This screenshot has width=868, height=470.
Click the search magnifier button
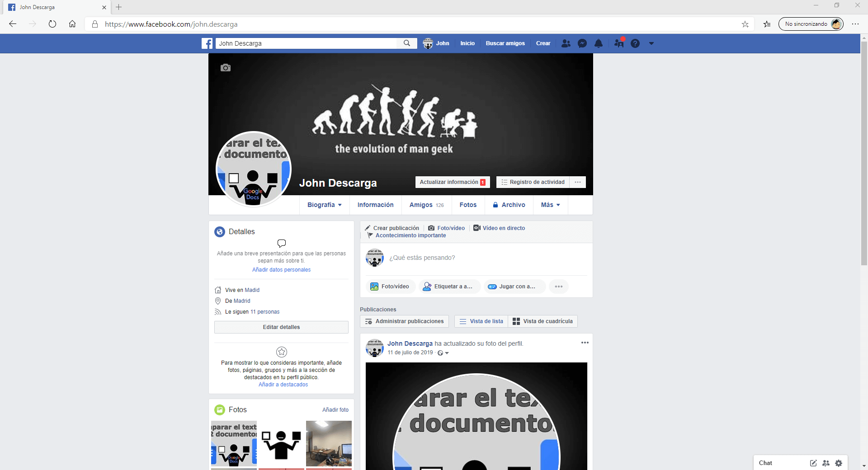(x=407, y=43)
